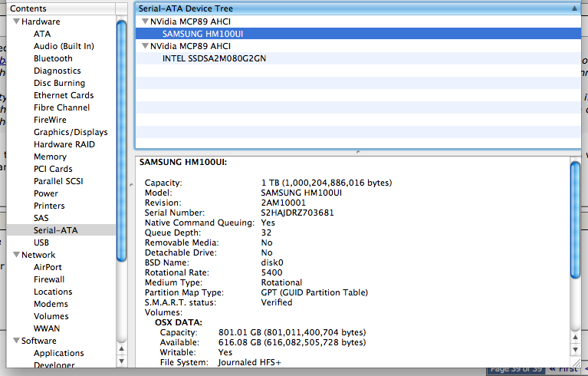Viewport: 588px width, 376px height.
Task: Select Audio (Built In) category
Action: coord(64,46)
